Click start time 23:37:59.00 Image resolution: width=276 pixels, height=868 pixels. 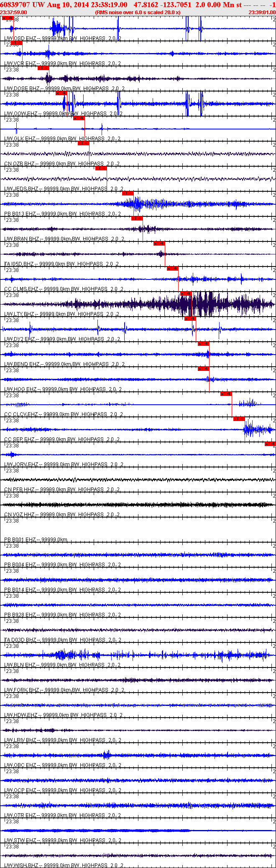pos(13,13)
